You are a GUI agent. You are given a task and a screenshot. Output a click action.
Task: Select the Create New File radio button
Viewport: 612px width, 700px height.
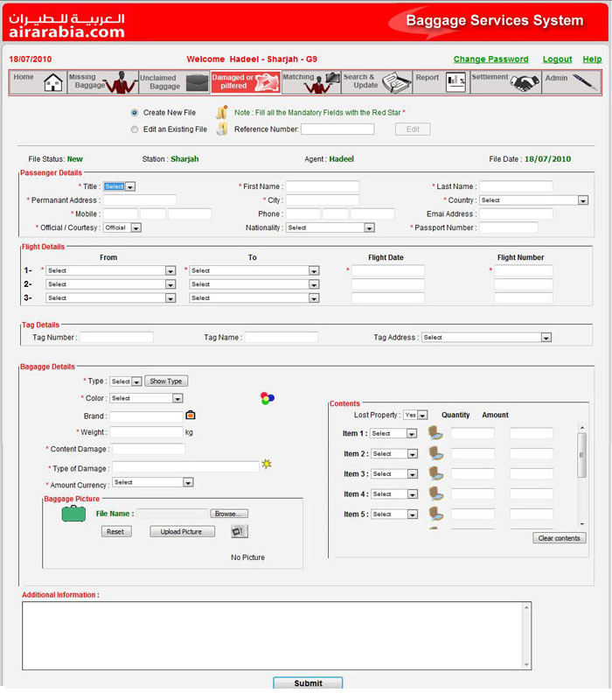(x=135, y=113)
